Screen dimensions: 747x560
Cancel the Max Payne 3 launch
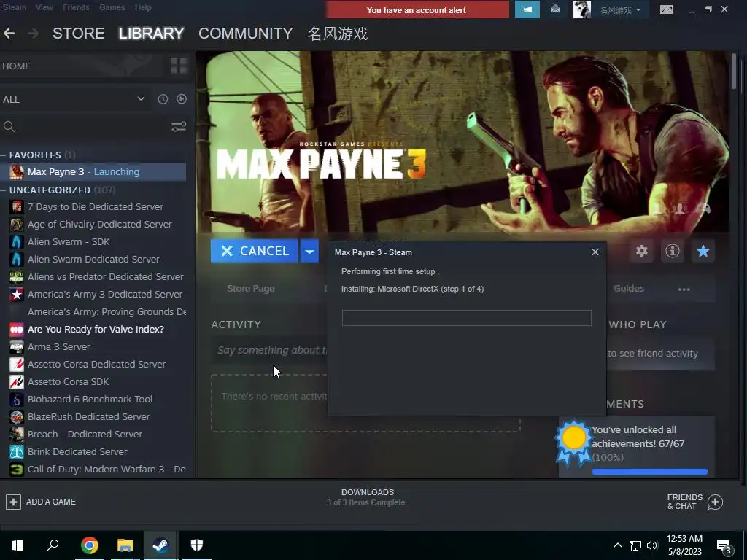[255, 251]
